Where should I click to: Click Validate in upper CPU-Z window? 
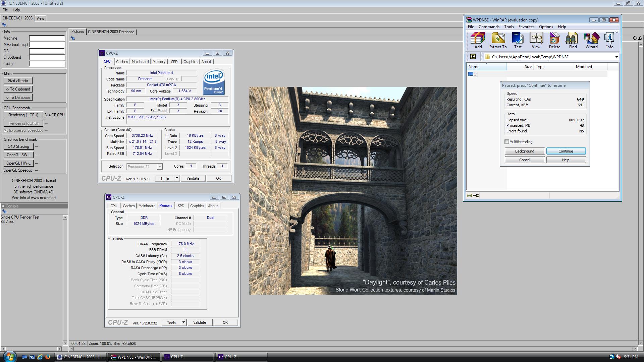point(193,178)
